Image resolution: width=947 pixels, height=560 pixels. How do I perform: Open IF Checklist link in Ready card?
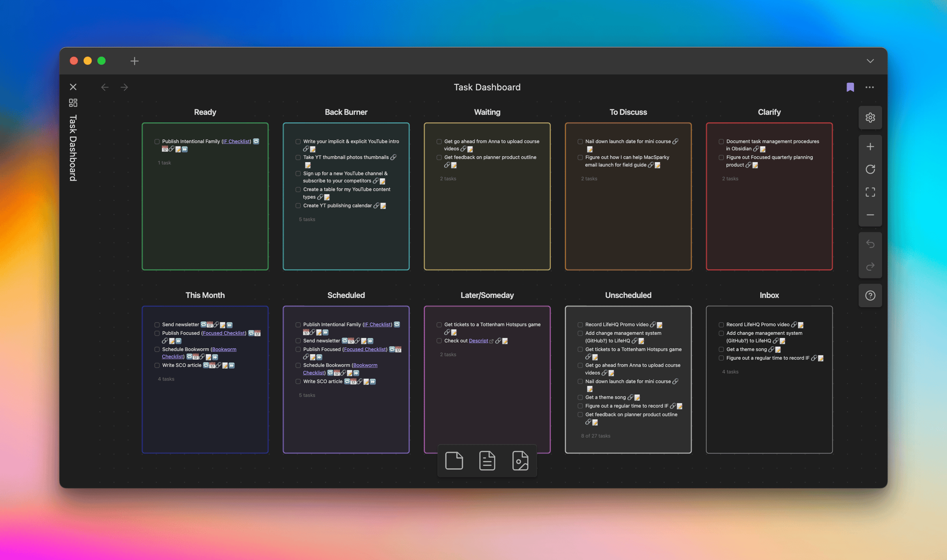click(236, 141)
